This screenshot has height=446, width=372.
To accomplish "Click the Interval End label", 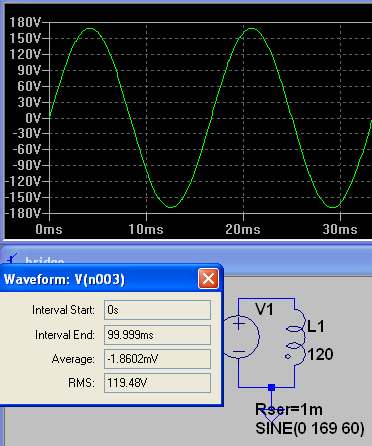I will pyautogui.click(x=65, y=335).
